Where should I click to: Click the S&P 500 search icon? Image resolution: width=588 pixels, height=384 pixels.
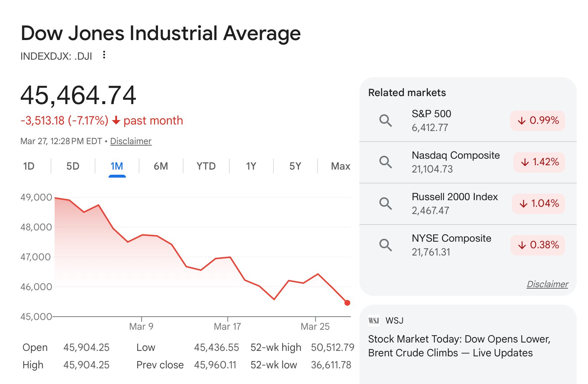[x=386, y=120]
